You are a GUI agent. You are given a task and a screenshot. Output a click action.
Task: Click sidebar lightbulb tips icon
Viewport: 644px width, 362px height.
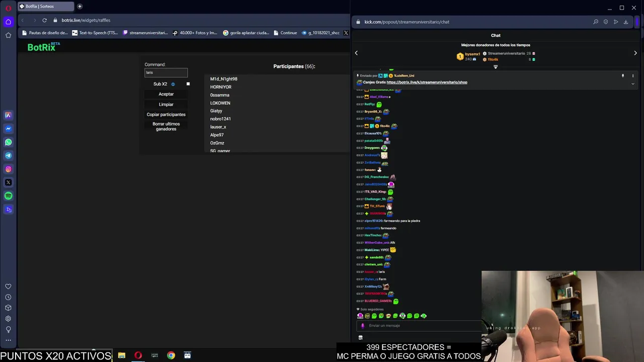tap(8, 330)
